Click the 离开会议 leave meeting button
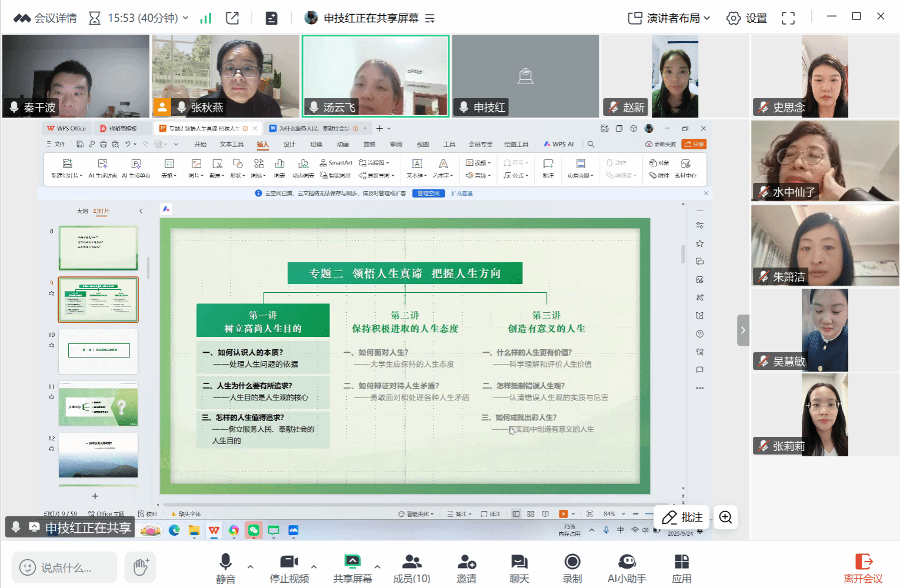The width and height of the screenshot is (900, 588). coord(863,568)
